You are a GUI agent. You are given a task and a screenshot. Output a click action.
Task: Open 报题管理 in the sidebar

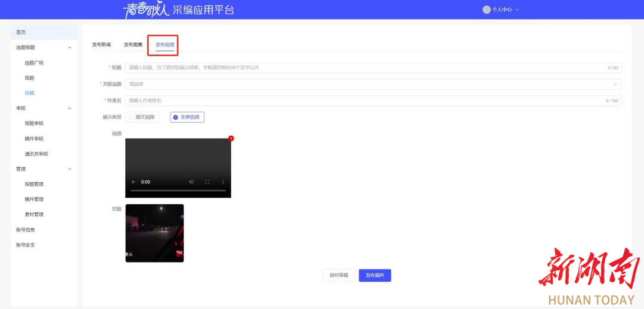click(x=34, y=184)
